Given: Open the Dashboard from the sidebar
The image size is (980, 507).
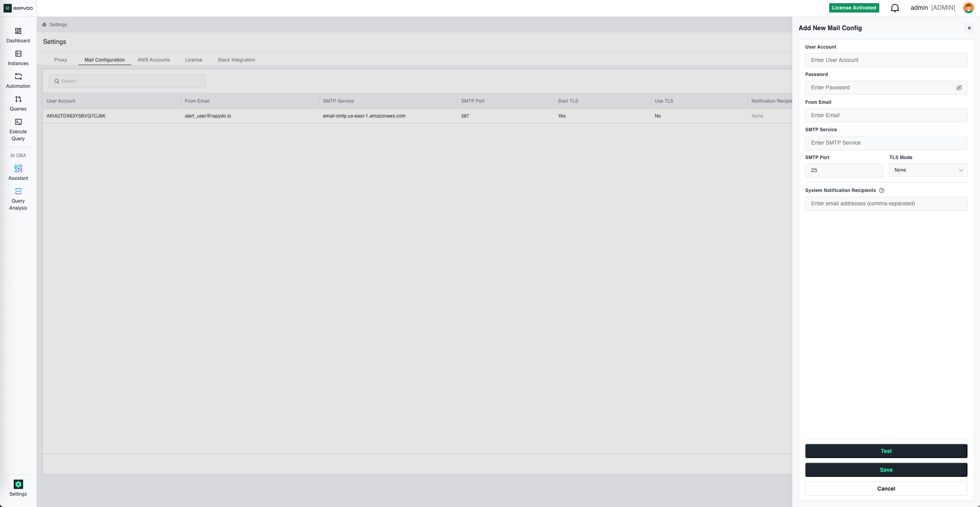Looking at the screenshot, I should tap(18, 34).
